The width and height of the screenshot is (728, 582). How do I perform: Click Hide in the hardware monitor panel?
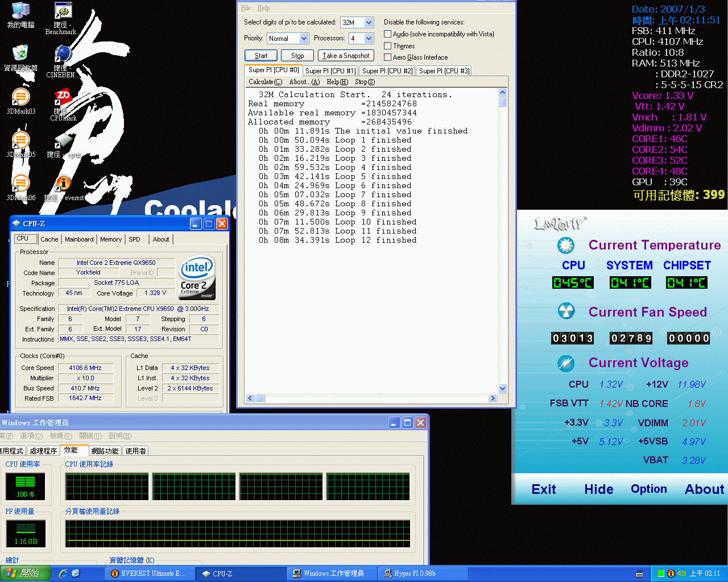599,489
